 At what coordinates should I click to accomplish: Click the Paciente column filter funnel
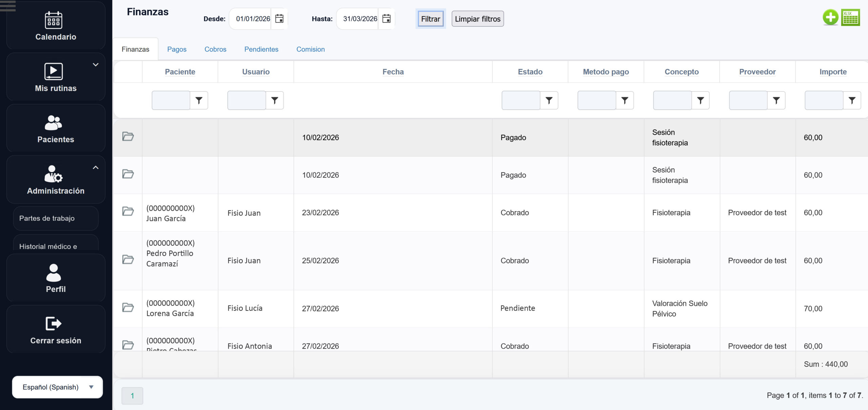tap(199, 100)
